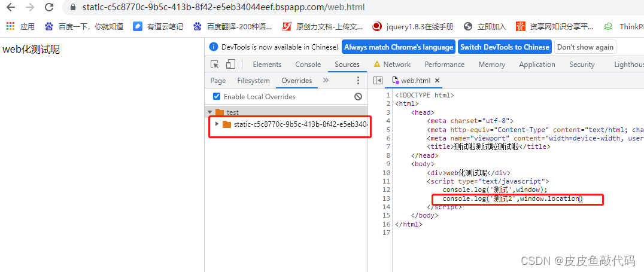Toggle the device toolbar icon
The image size is (644, 272).
(x=230, y=65)
